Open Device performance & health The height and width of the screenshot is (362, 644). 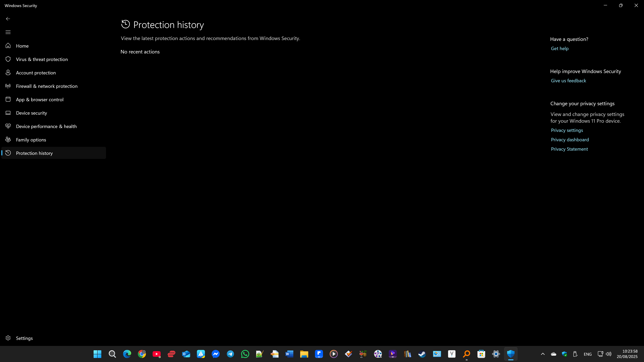coord(46,126)
